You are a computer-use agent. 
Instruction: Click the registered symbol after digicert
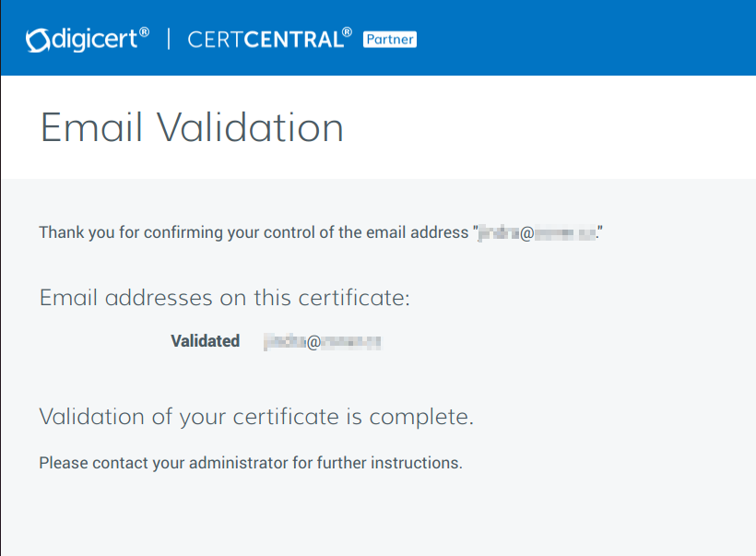(x=144, y=33)
